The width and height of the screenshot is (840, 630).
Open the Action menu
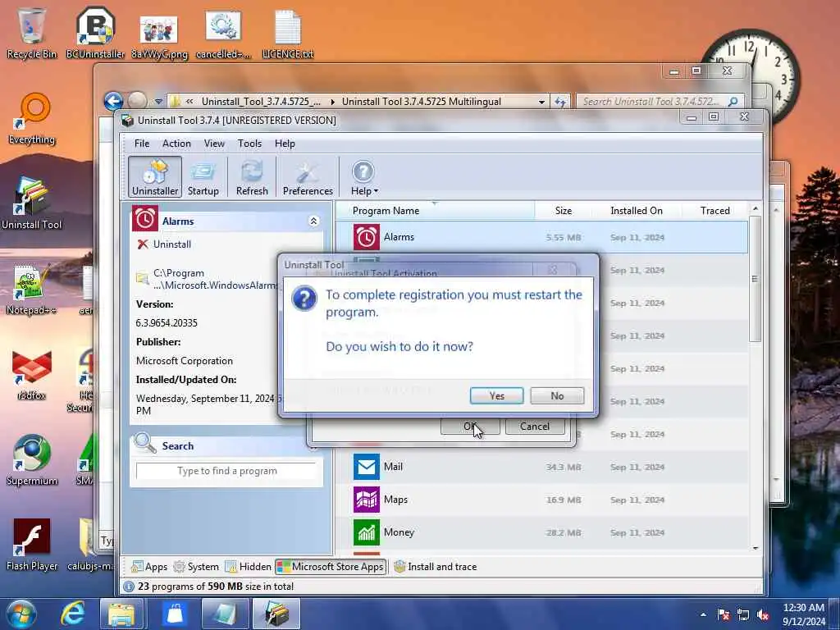[176, 144]
